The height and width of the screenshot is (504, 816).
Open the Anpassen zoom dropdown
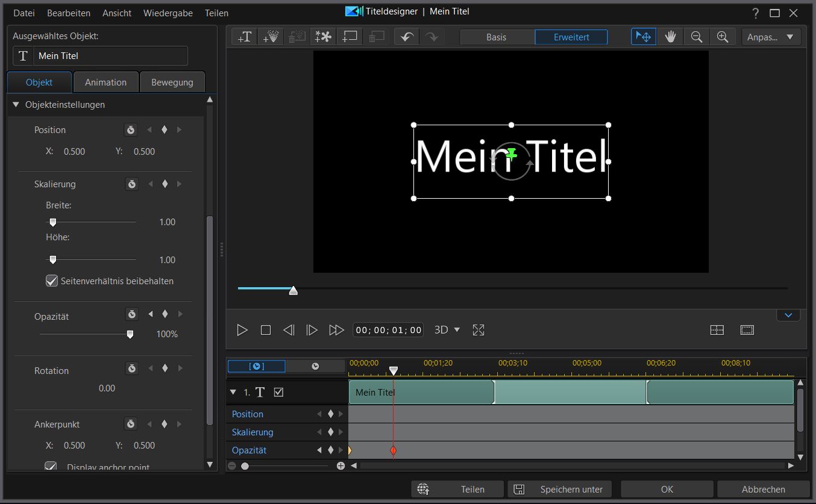coord(771,37)
